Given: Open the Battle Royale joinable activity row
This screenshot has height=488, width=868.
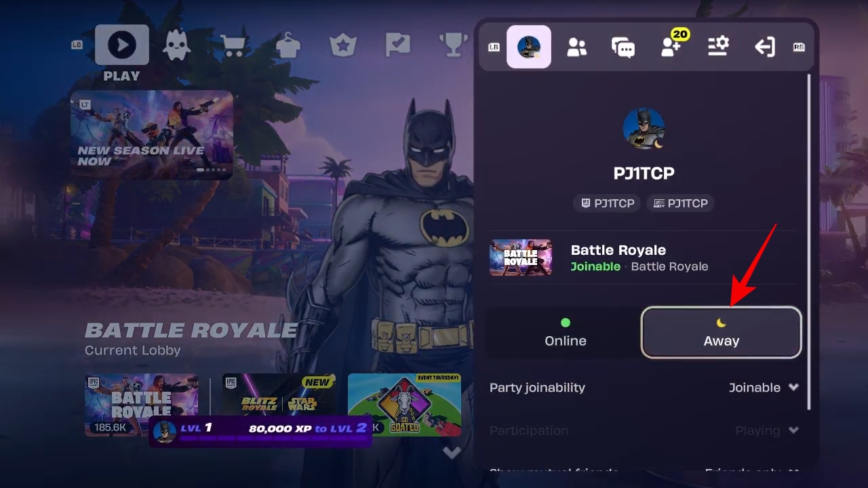Looking at the screenshot, I should [x=644, y=258].
